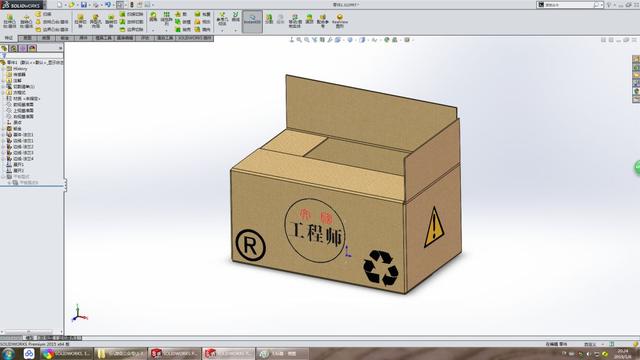Screen dimensions: 640x360
Task: Expand the History folder in feature tree
Action: (3, 69)
